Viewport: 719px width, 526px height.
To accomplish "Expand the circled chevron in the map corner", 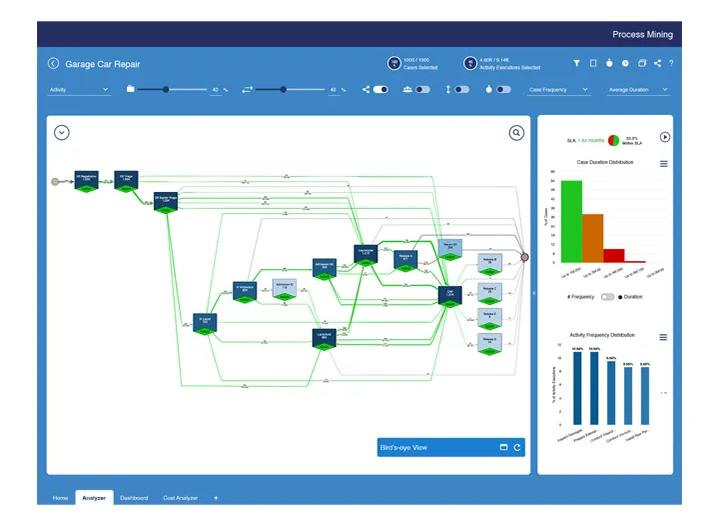I will [62, 133].
